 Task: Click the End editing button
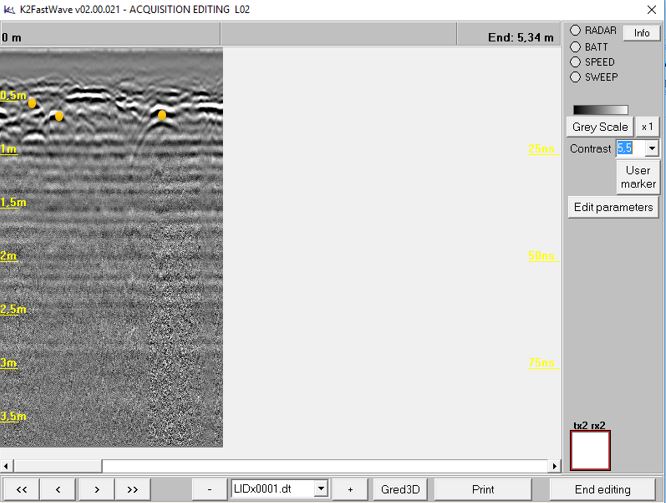[602, 489]
